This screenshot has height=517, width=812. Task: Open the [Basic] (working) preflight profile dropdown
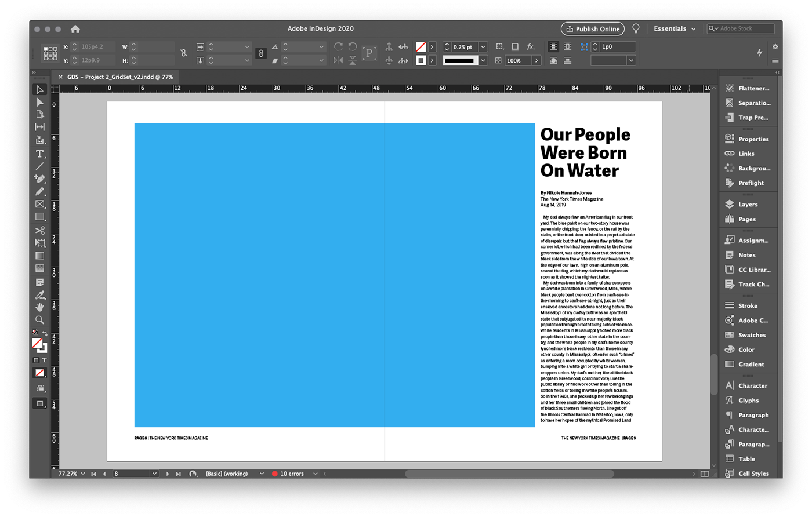coord(262,474)
